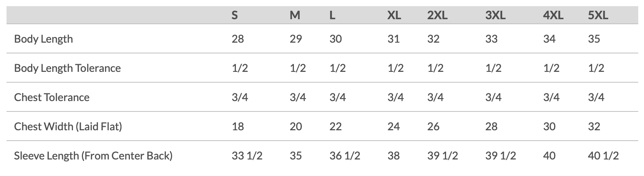Select the 35 body length value for 5XL
644x176 pixels.
pyautogui.click(x=594, y=39)
